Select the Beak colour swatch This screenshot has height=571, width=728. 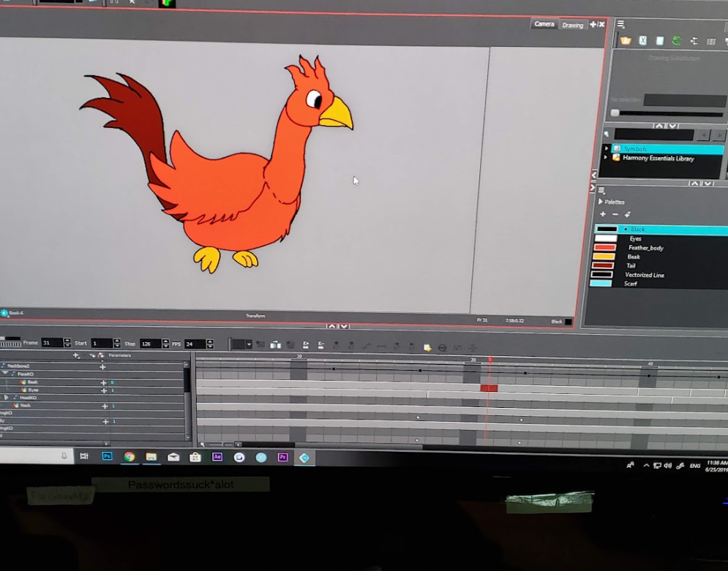(604, 257)
